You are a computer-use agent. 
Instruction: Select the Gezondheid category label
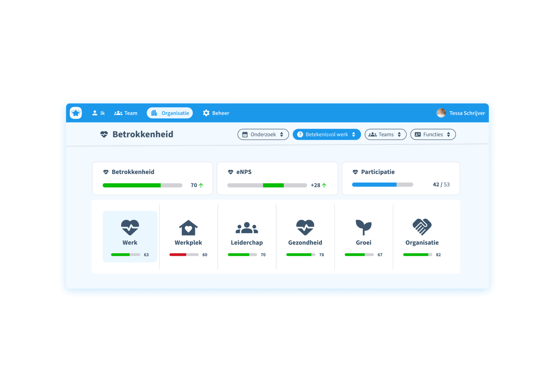[305, 243]
